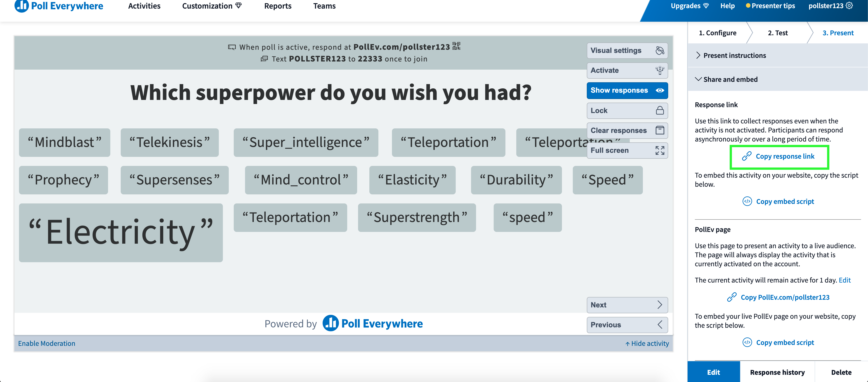Switch to the Reports menu

(x=278, y=6)
